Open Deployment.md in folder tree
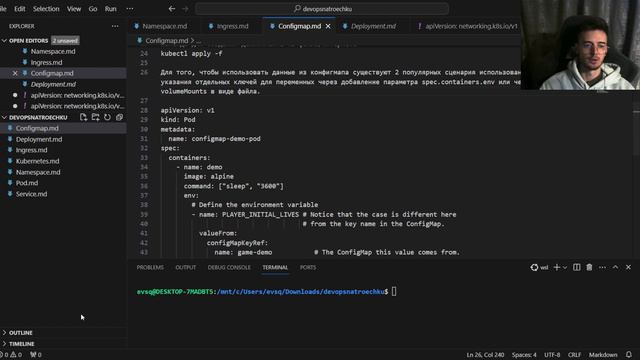Image resolution: width=640 pixels, height=360 pixels. click(39, 139)
